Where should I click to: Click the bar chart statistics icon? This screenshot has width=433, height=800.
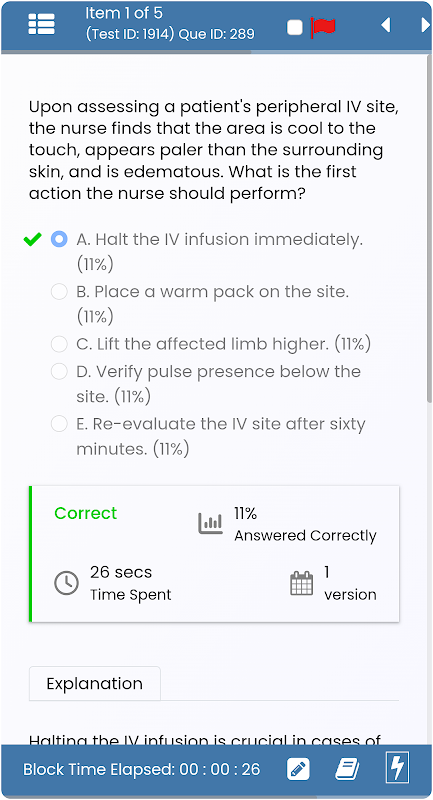click(x=210, y=523)
